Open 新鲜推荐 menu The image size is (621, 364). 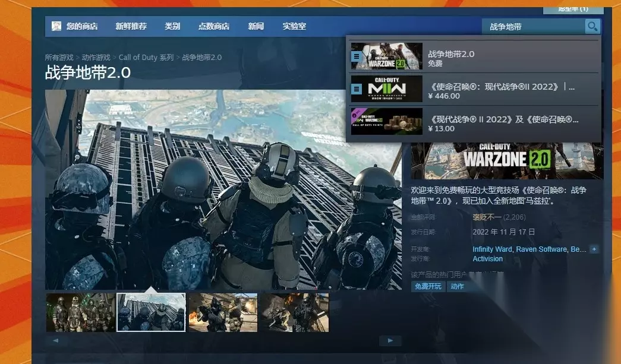coord(131,27)
